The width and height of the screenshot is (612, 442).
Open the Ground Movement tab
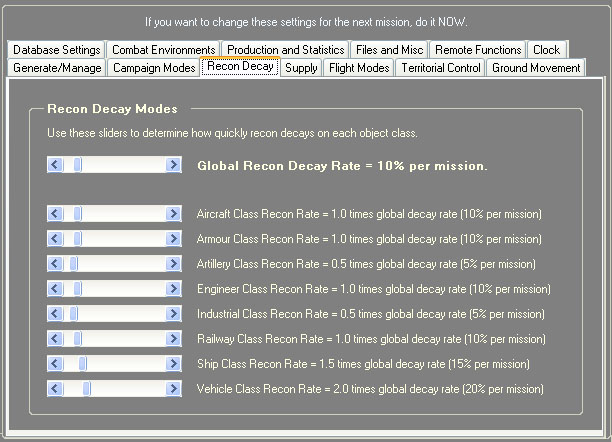536,68
